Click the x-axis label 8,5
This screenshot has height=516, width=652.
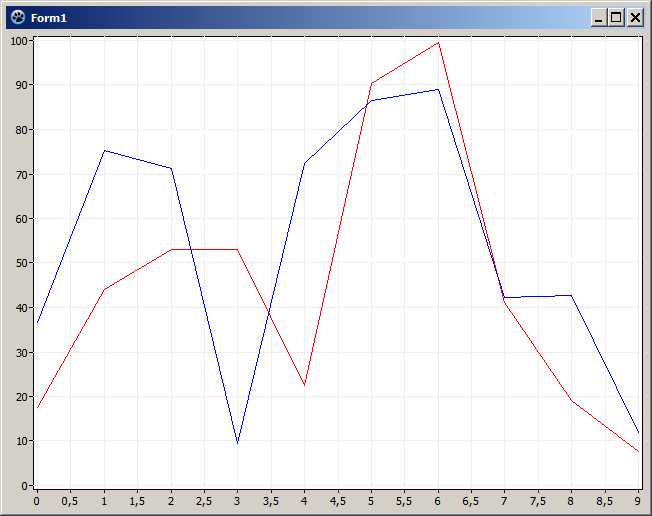pyautogui.click(x=605, y=501)
